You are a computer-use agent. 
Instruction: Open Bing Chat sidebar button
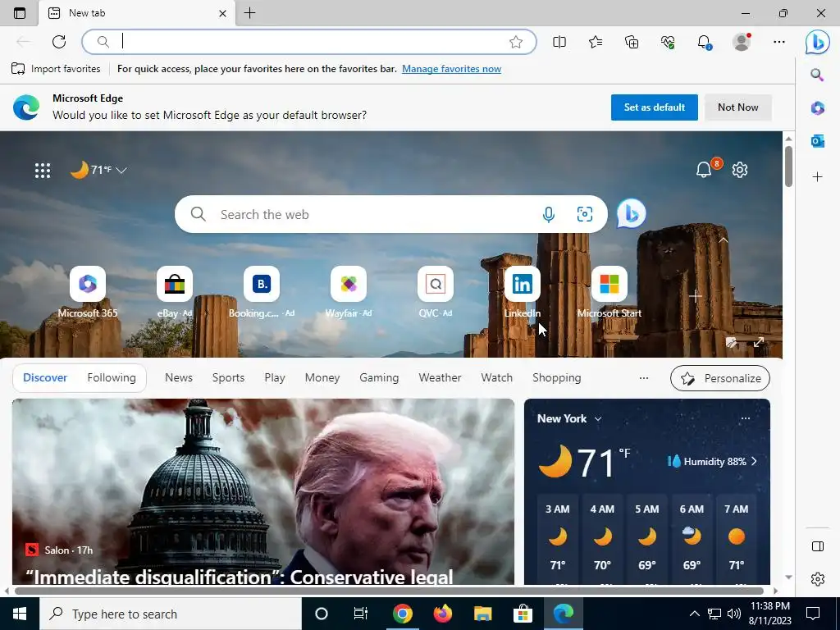pos(818,42)
